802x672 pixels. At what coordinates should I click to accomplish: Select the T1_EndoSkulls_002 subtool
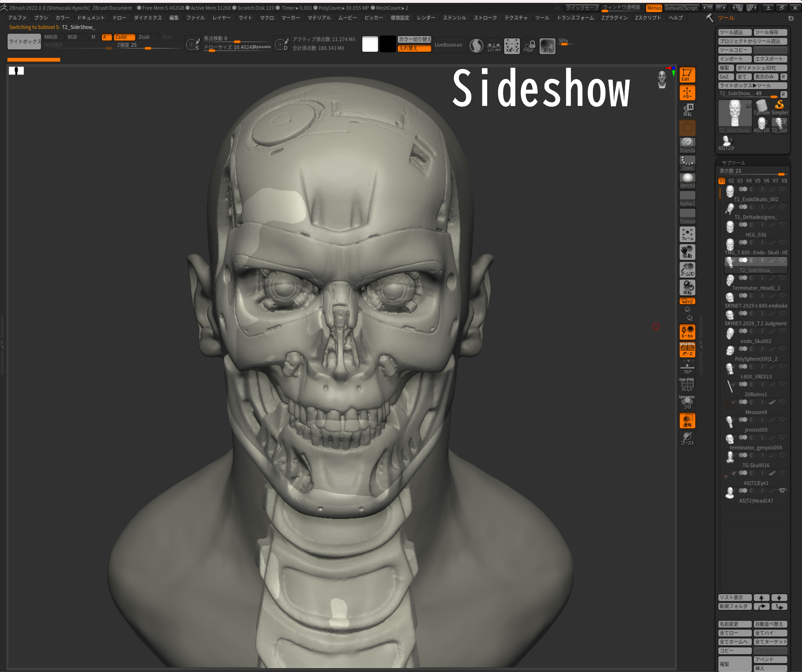pos(755,194)
